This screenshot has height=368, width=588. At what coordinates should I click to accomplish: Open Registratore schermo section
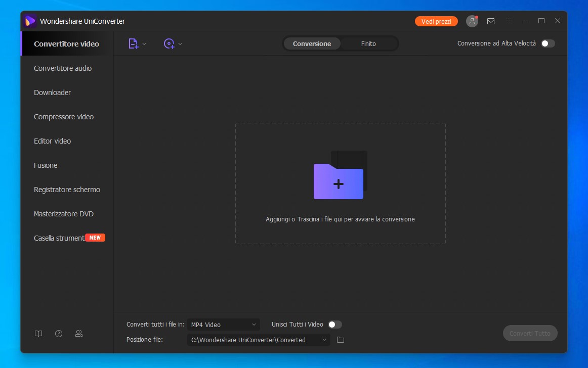(x=67, y=190)
